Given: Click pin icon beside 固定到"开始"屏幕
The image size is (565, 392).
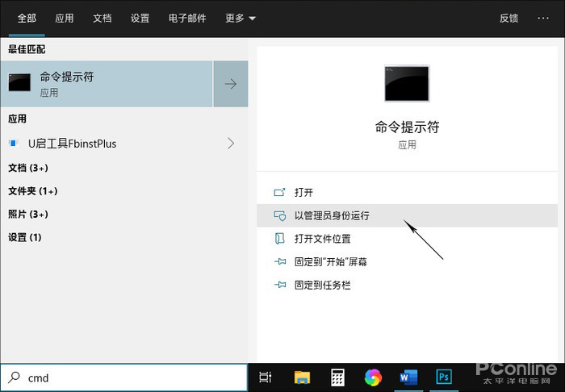Looking at the screenshot, I should [x=280, y=261].
